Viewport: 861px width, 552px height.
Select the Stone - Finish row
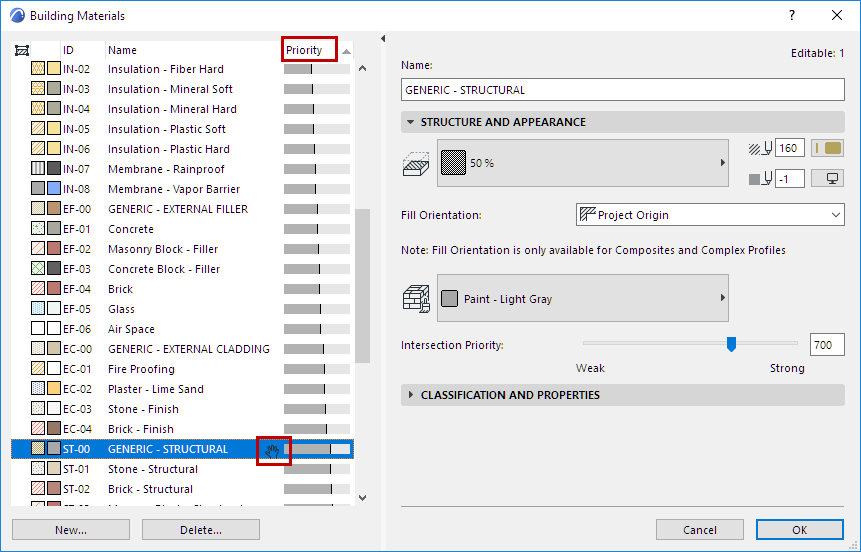182,409
